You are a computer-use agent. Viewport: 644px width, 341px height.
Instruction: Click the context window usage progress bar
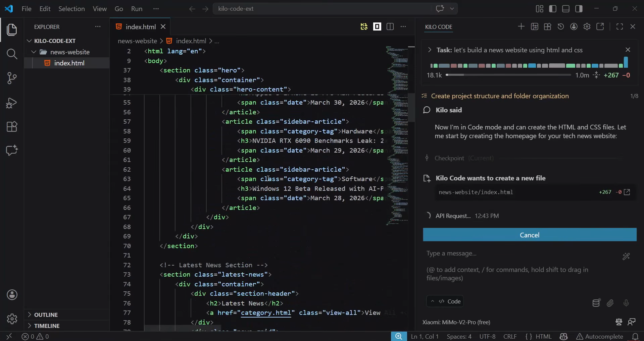tap(508, 75)
